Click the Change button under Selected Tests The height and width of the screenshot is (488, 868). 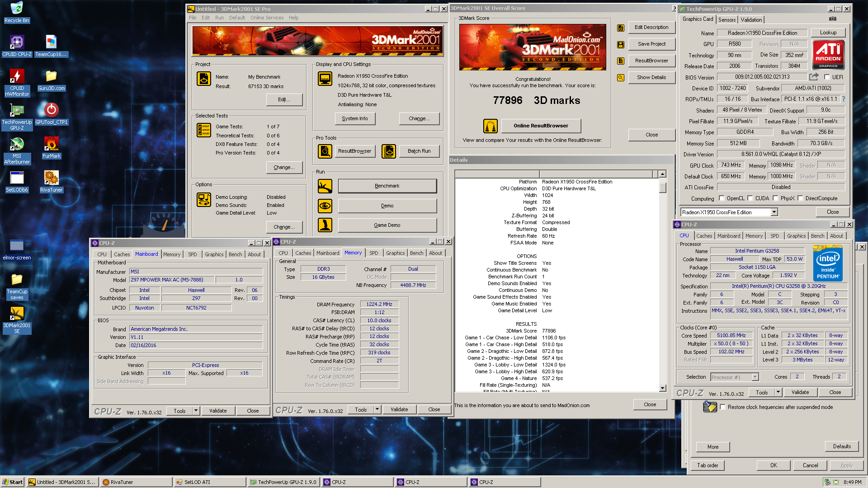coord(284,168)
